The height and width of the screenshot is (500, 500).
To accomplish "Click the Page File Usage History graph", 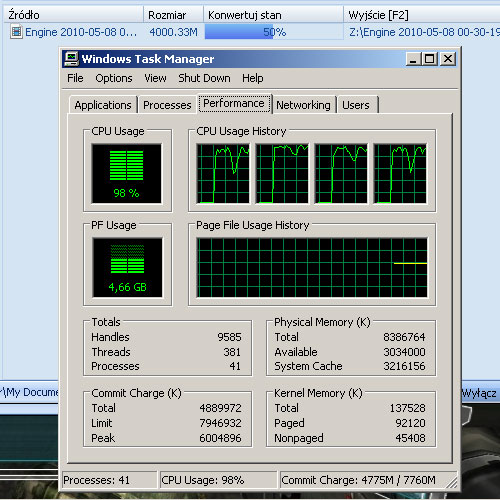I will 312,267.
